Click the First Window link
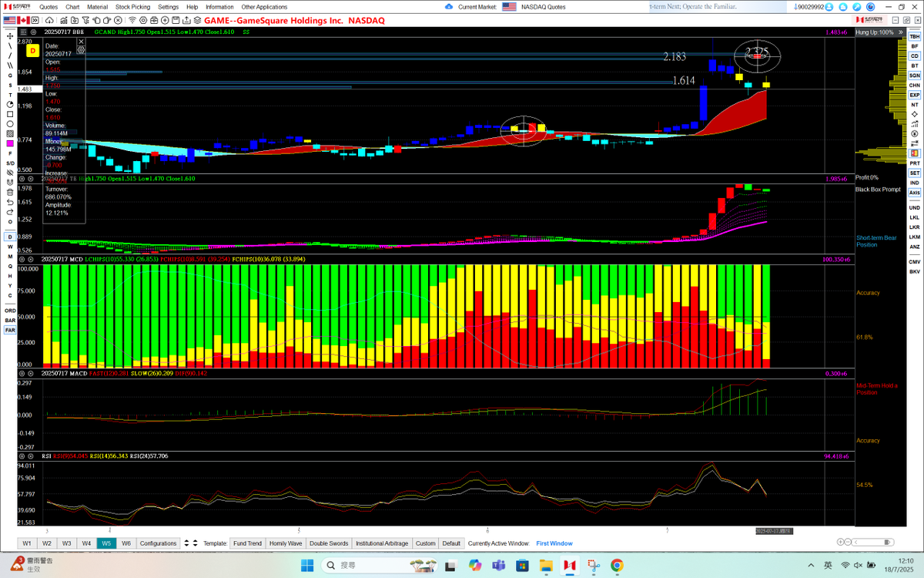The width and height of the screenshot is (924, 578). (554, 543)
